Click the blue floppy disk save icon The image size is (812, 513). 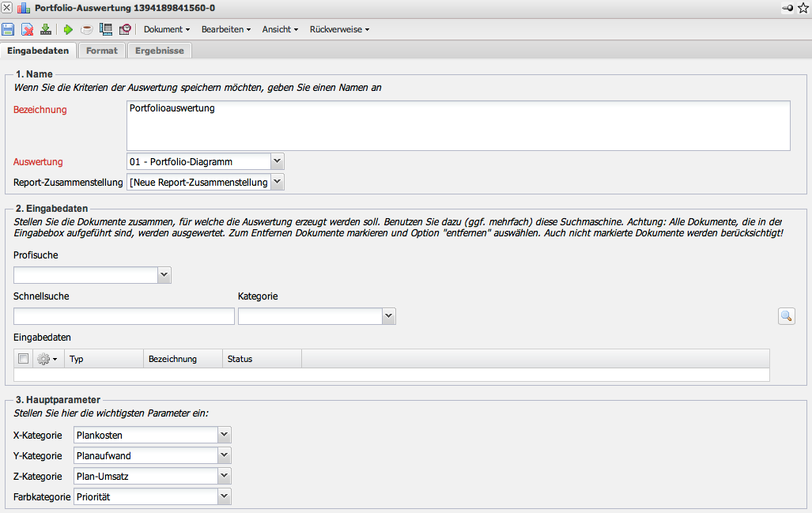[8, 29]
